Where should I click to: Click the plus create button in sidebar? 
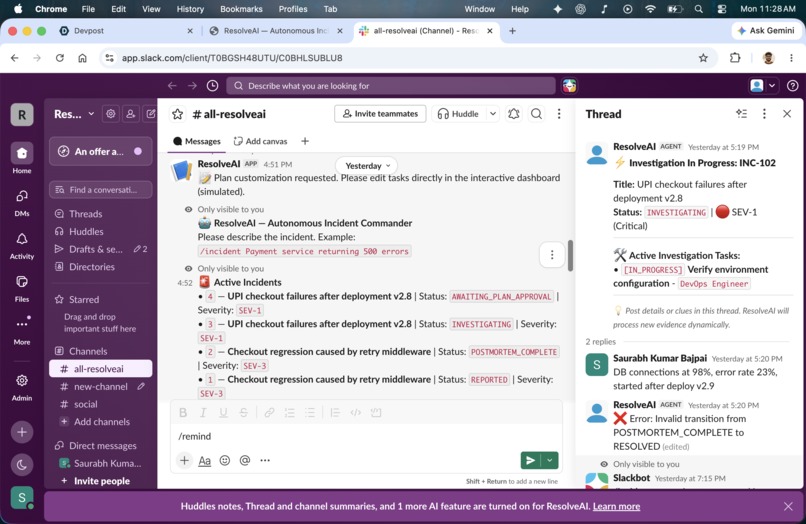point(22,432)
